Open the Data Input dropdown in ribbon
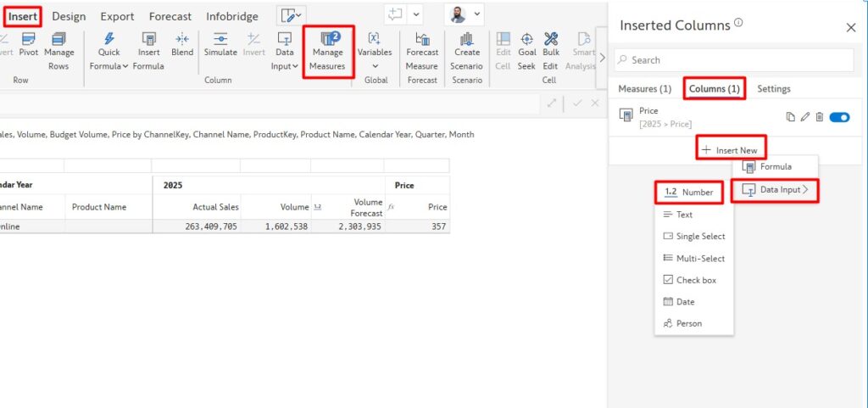The width and height of the screenshot is (868, 408). tap(285, 66)
